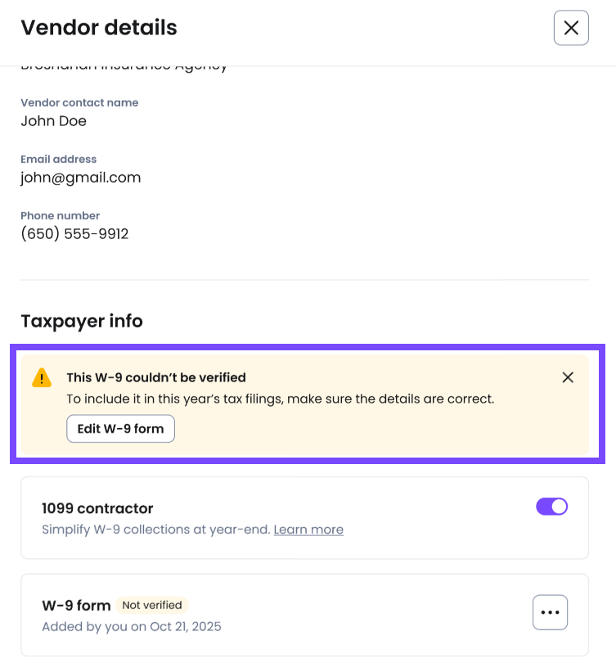Click the Email address field label
This screenshot has height=672, width=616.
(x=59, y=159)
